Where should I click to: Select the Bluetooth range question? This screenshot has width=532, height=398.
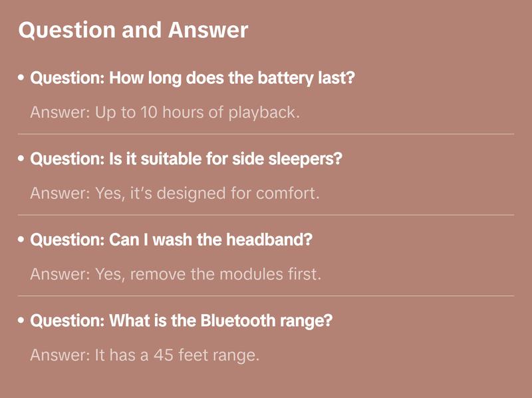click(x=182, y=321)
